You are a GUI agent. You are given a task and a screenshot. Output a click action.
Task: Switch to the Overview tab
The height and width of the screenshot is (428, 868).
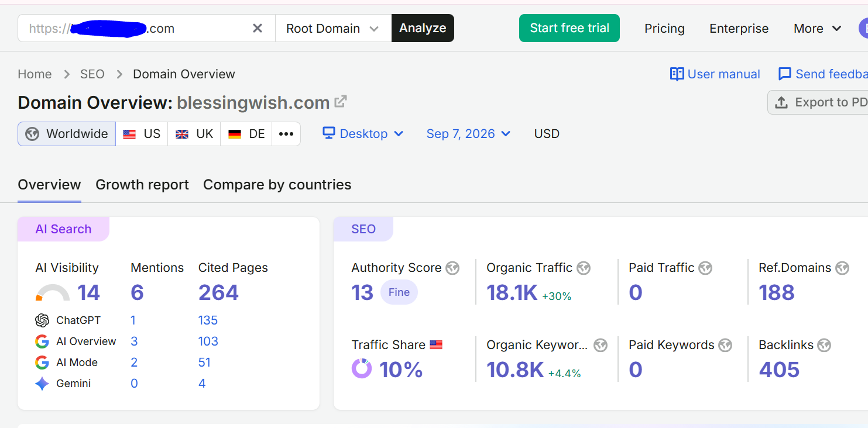(x=49, y=185)
